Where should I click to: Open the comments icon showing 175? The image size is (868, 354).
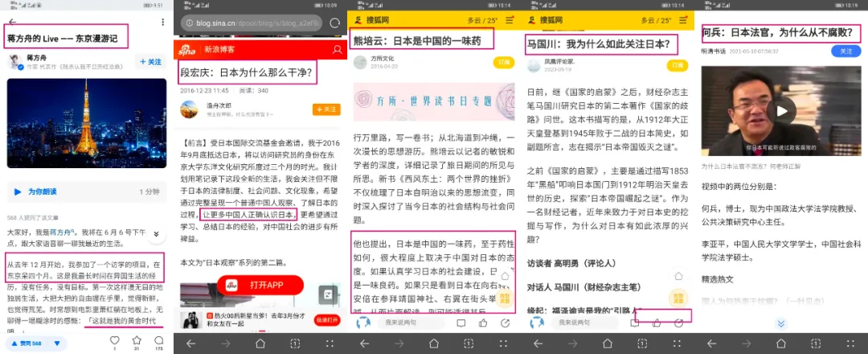coord(158,342)
